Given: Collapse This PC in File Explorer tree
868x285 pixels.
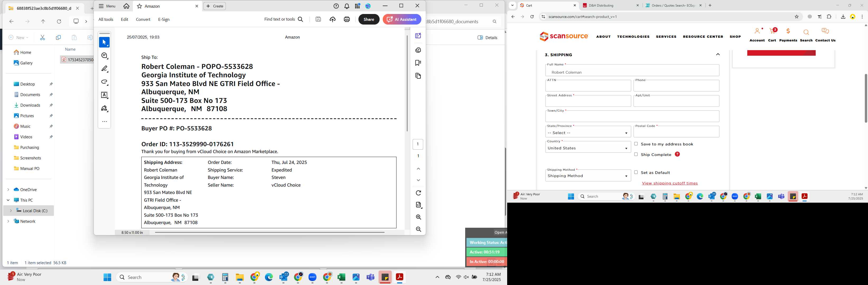Looking at the screenshot, I should 8,200.
